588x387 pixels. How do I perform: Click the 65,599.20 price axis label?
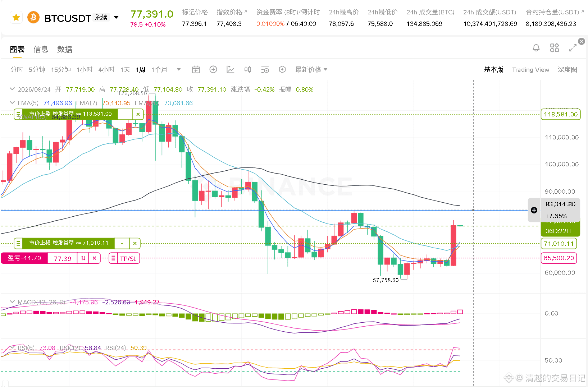coord(559,258)
